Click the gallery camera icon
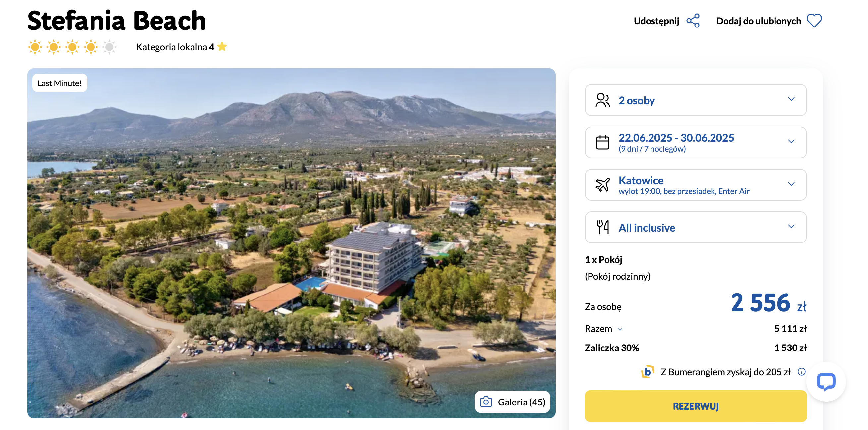868x430 pixels. pos(486,402)
